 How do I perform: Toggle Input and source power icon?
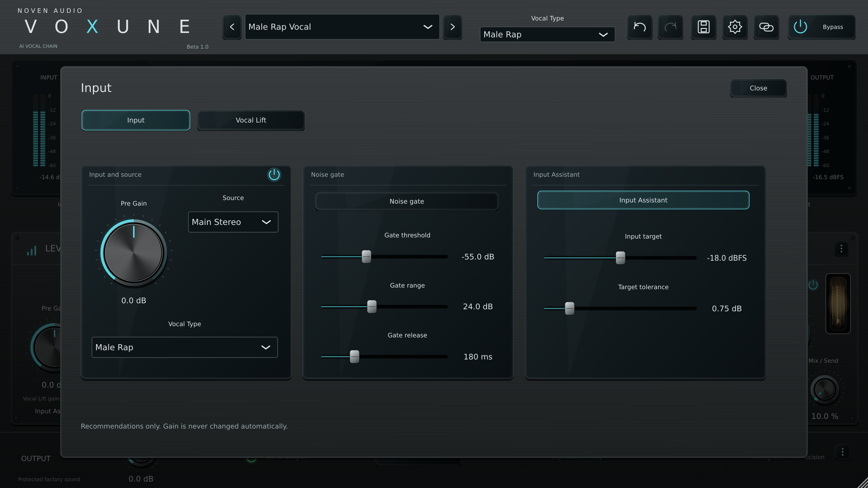pos(274,175)
